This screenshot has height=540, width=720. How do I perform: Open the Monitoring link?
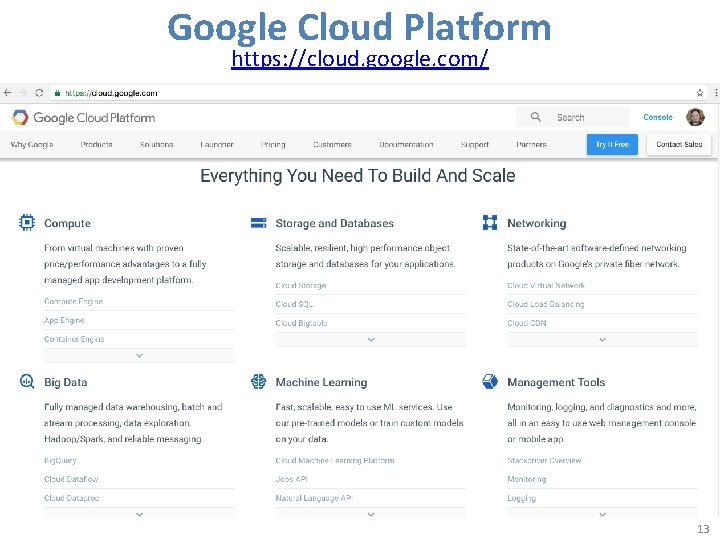click(527, 479)
